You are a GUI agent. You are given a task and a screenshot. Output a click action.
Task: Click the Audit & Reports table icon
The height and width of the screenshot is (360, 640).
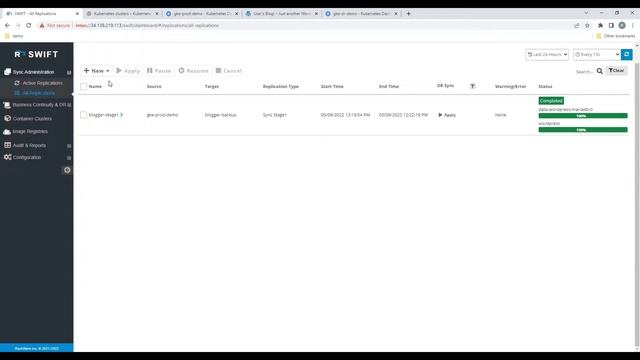(x=7, y=145)
